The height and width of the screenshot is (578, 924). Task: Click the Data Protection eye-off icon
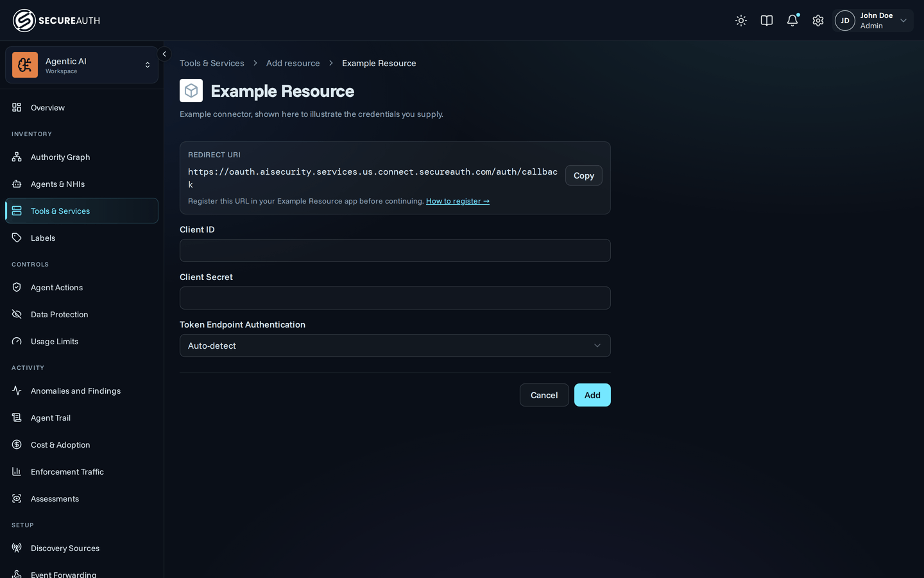click(17, 314)
